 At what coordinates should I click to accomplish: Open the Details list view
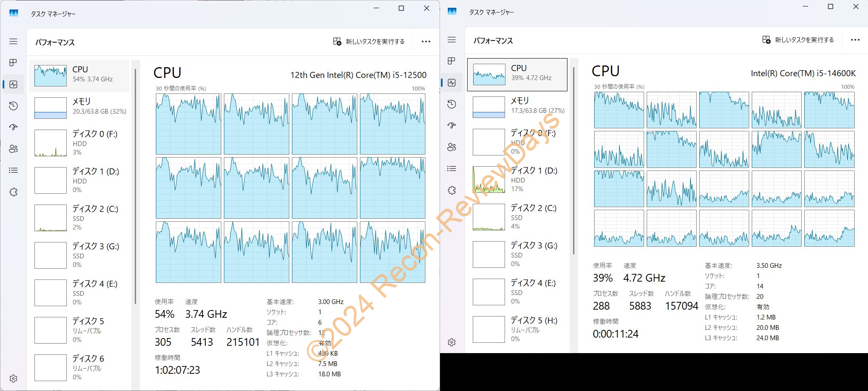pos(13,171)
